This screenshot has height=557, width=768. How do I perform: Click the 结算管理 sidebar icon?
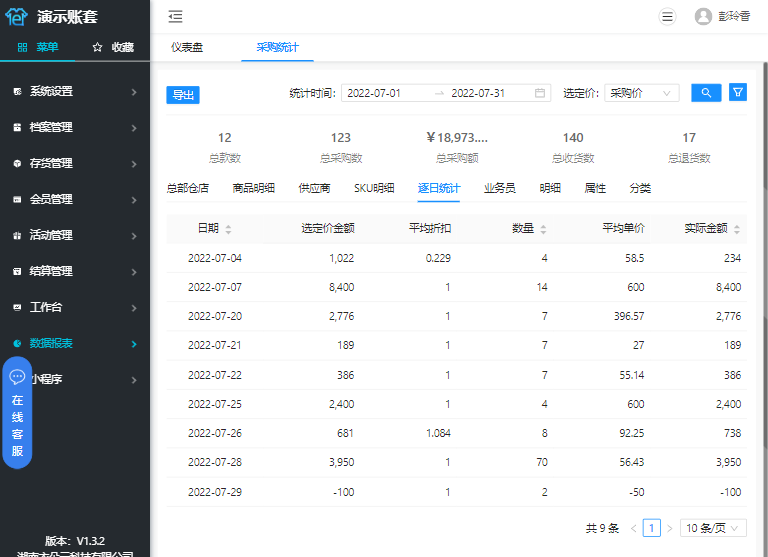[x=17, y=271]
